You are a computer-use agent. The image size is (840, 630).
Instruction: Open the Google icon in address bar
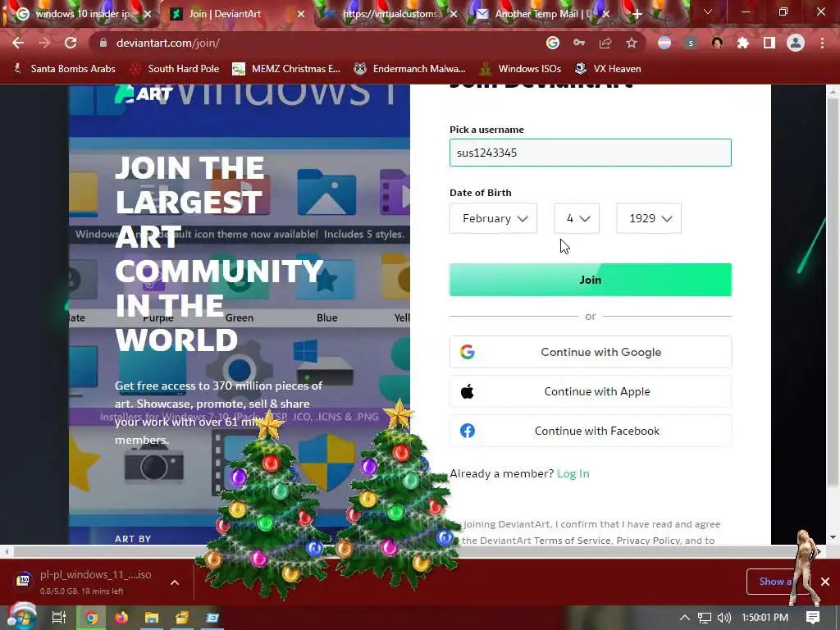tap(553, 43)
